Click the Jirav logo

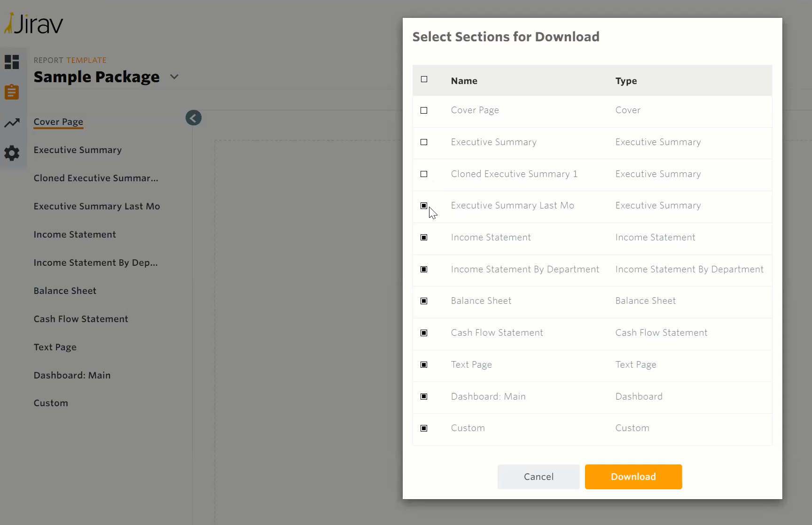pyautogui.click(x=34, y=23)
